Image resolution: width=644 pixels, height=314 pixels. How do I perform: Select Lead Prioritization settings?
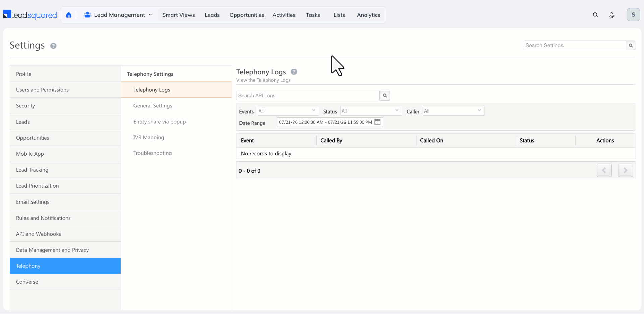coord(65,186)
